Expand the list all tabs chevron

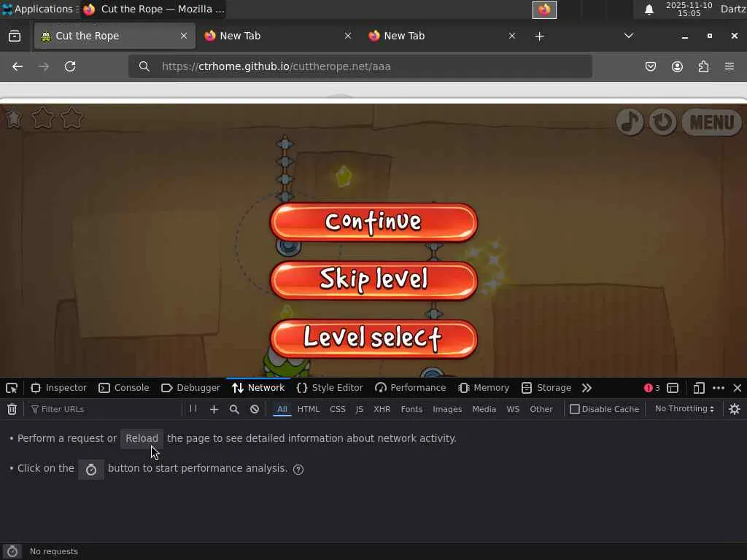coord(629,36)
